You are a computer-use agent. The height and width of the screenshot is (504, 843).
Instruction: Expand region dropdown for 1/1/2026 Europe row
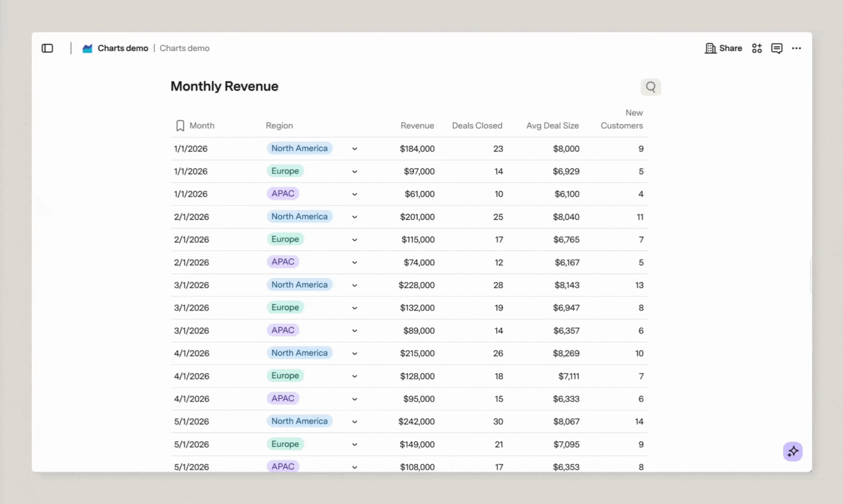tap(355, 172)
